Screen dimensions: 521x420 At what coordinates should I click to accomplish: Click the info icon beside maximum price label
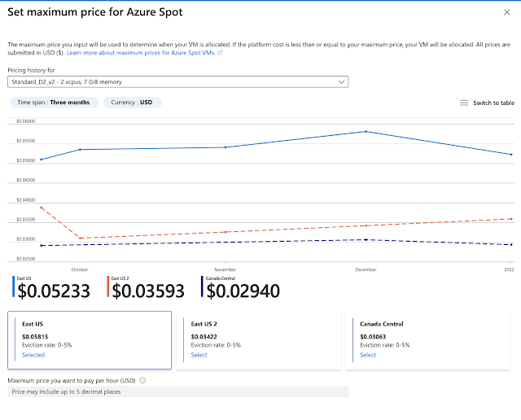click(x=142, y=380)
